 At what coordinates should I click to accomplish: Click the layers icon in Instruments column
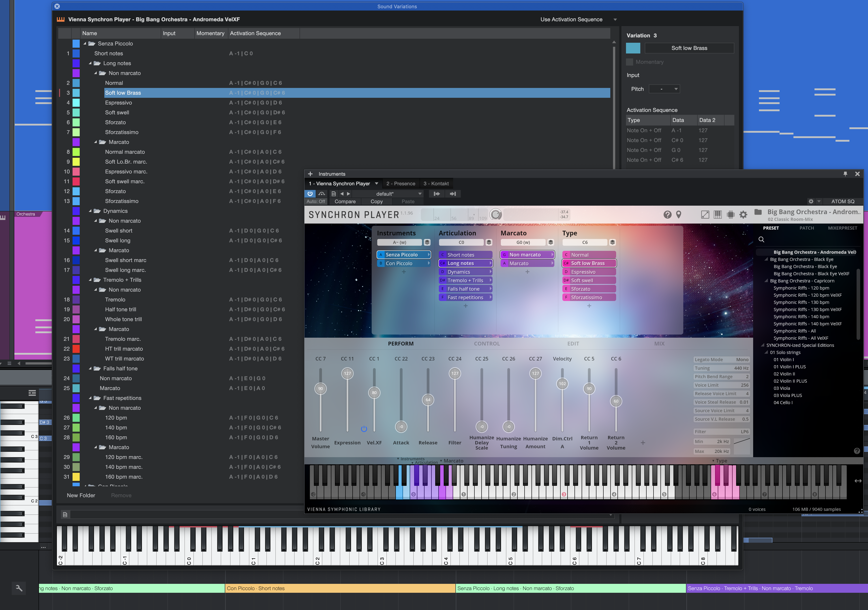[x=427, y=242]
